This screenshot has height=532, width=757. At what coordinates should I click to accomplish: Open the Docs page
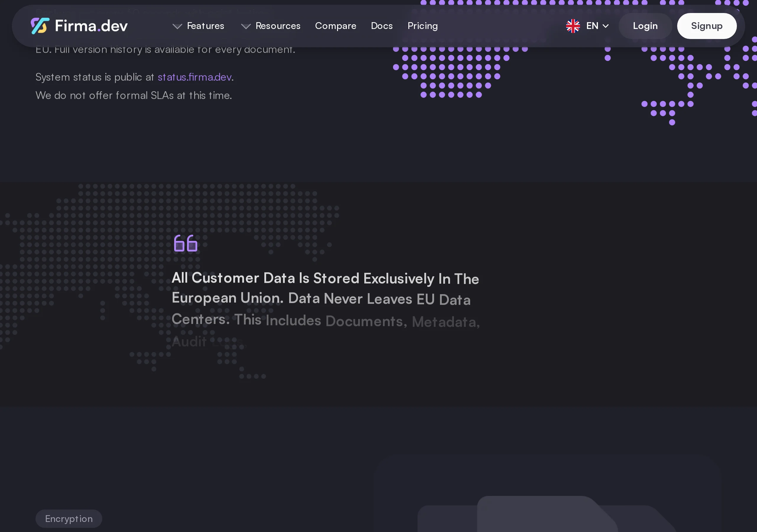coord(382,26)
